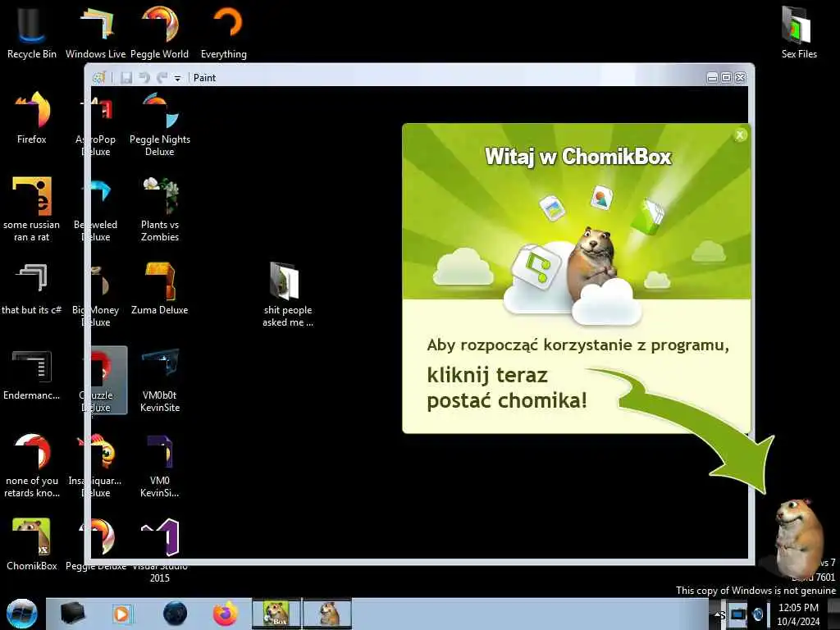The height and width of the screenshot is (630, 840).
Task: Maximize the Paint window
Action: [726, 78]
